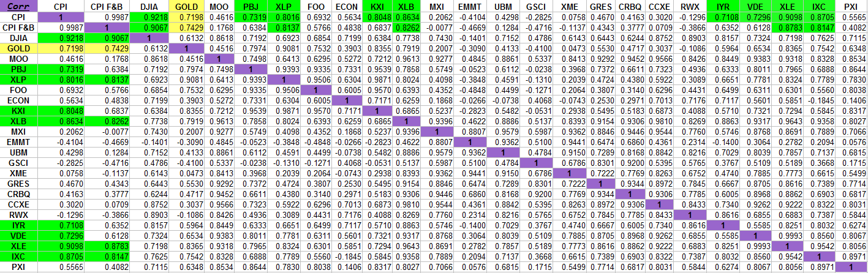
Task: Select the GSCI column header
Action: point(535,6)
